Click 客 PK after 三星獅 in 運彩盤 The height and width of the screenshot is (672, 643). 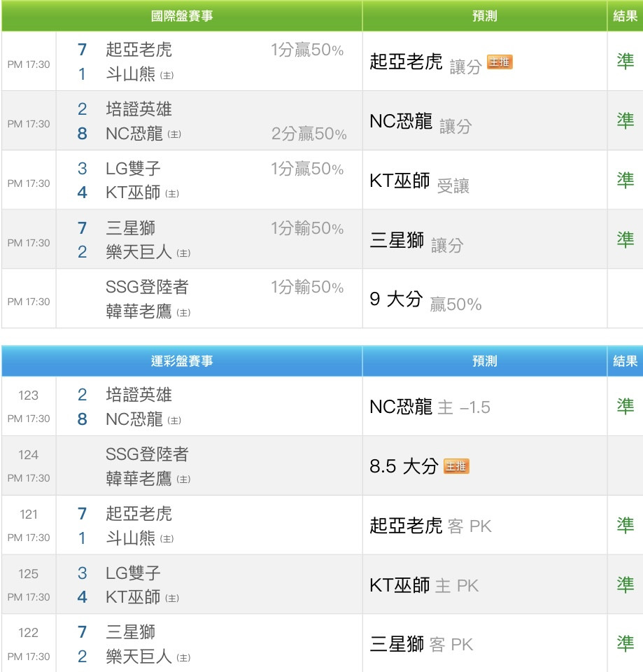click(x=451, y=645)
